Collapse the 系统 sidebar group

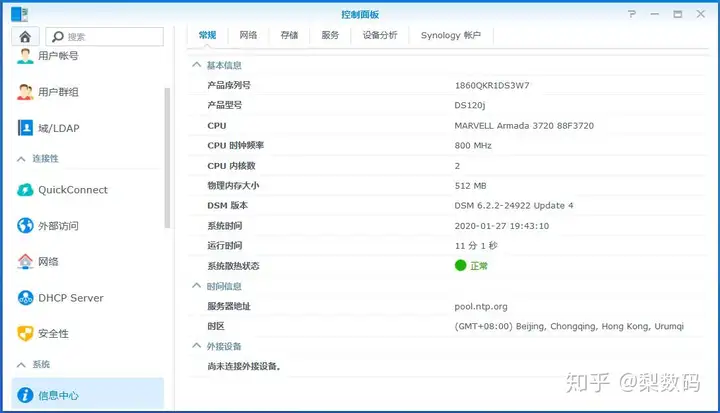pyautogui.click(x=21, y=365)
